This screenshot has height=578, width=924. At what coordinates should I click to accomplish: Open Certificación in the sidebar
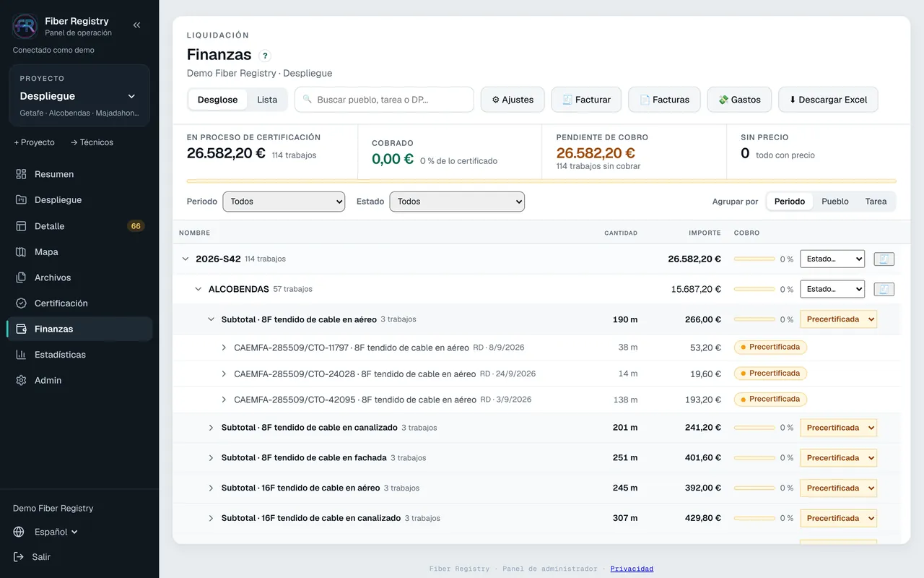[x=79, y=303]
